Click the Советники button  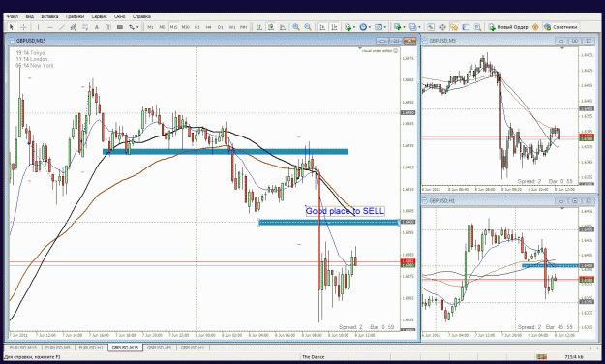click(560, 27)
